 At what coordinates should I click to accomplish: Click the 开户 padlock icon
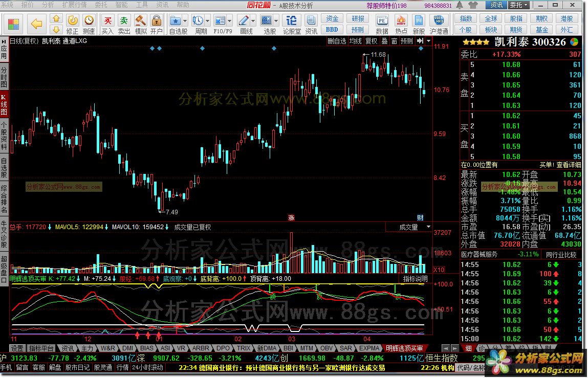157,20
